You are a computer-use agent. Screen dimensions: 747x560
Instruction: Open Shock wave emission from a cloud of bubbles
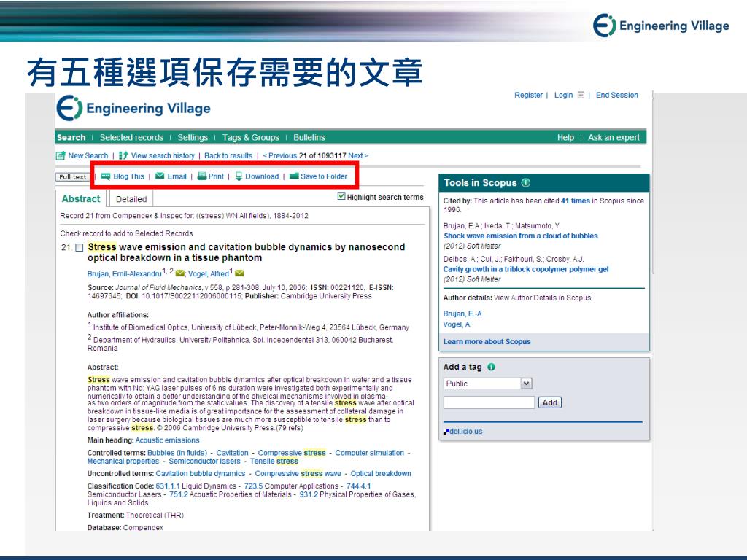tap(521, 236)
